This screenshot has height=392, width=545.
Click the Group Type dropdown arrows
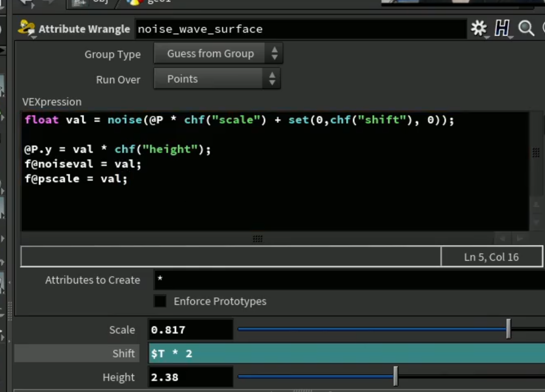tap(274, 54)
